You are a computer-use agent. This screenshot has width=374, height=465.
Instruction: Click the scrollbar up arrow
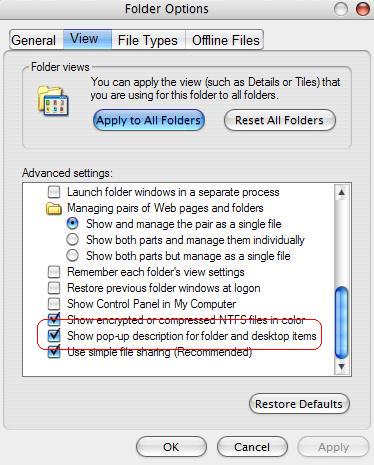tap(342, 192)
